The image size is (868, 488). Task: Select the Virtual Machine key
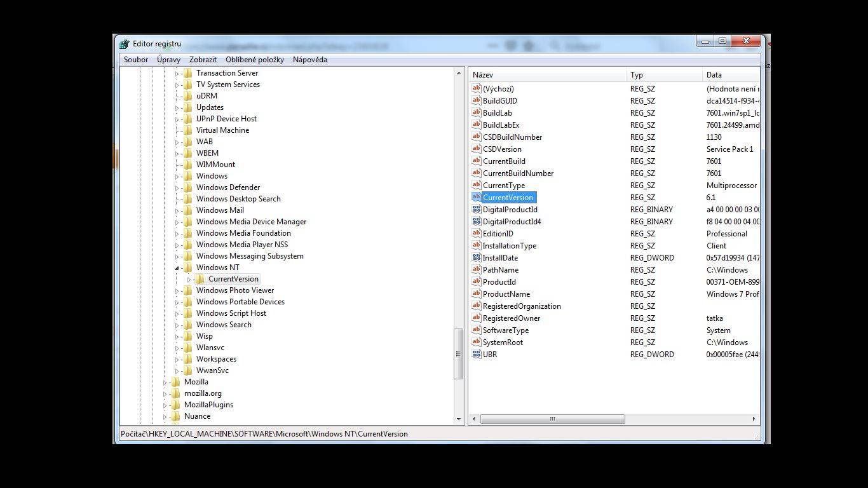coord(222,130)
